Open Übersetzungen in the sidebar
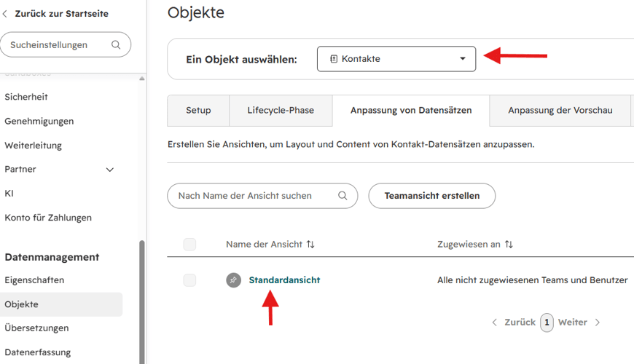This screenshot has width=634, height=364. tap(36, 328)
